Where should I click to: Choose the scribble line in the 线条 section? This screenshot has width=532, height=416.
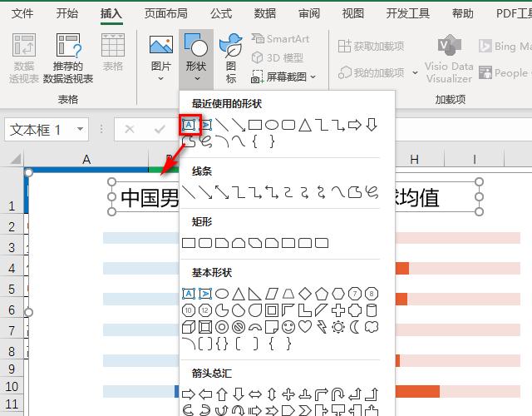click(x=372, y=192)
